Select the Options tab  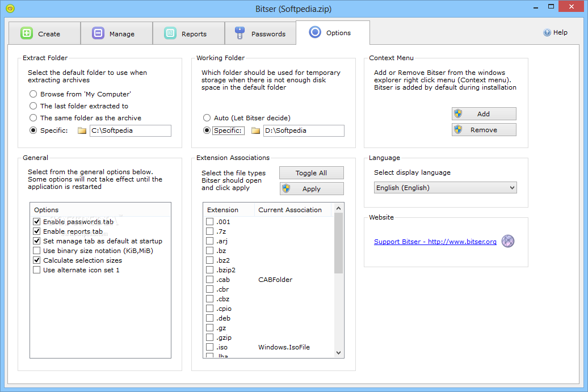tap(333, 32)
